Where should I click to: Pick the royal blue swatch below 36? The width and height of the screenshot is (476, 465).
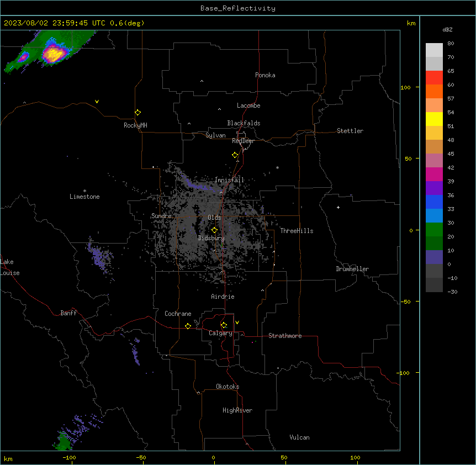(x=434, y=202)
